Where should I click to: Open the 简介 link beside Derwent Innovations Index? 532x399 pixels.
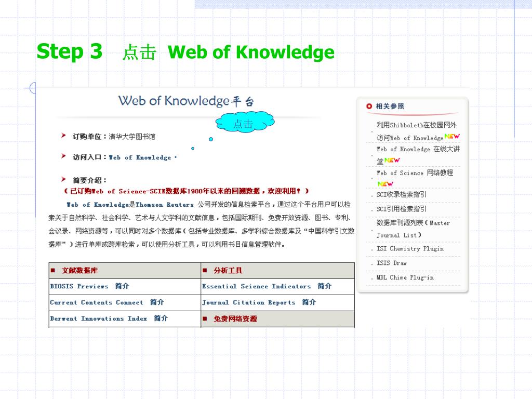(x=161, y=318)
